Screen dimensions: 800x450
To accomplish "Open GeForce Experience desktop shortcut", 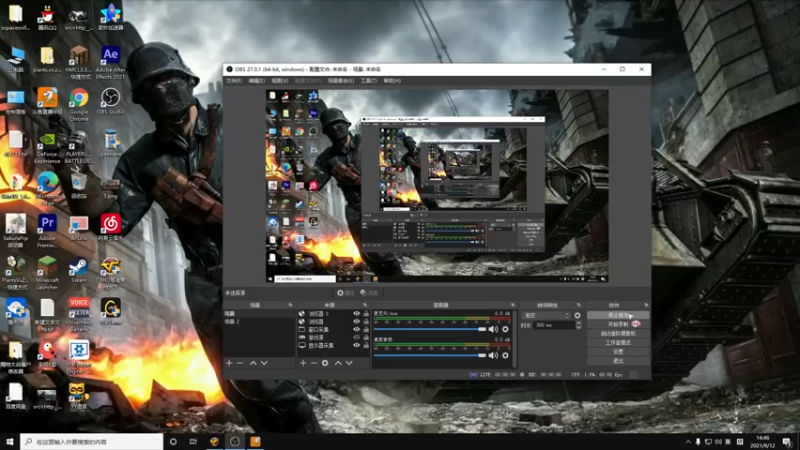I will click(47, 147).
